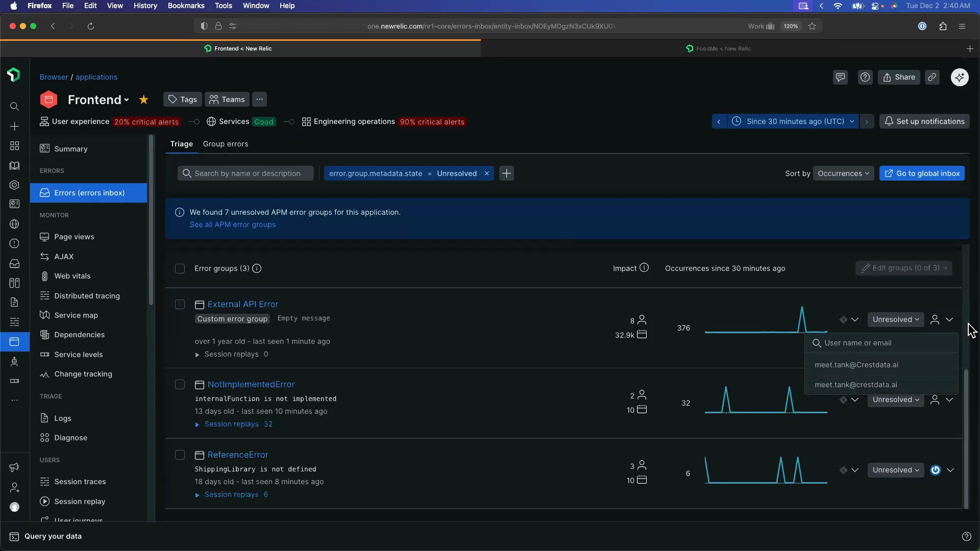Open See all APM error groups link
The image size is (980, 551).
(x=232, y=224)
